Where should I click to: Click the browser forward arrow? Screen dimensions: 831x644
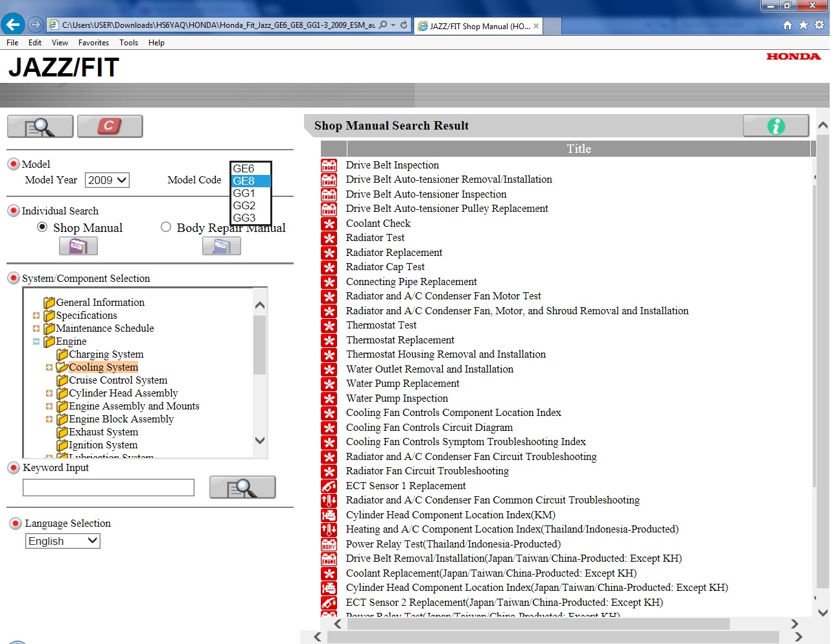tap(36, 25)
